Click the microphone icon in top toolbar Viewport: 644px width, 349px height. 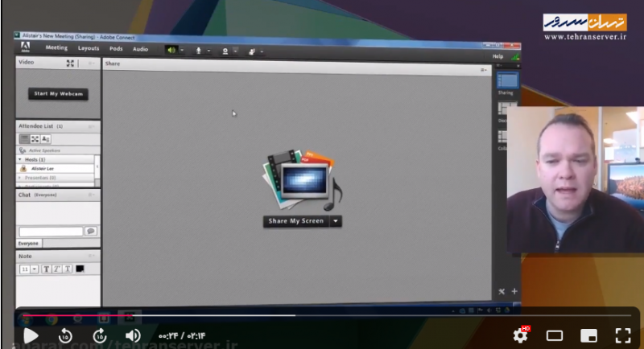pos(198,50)
